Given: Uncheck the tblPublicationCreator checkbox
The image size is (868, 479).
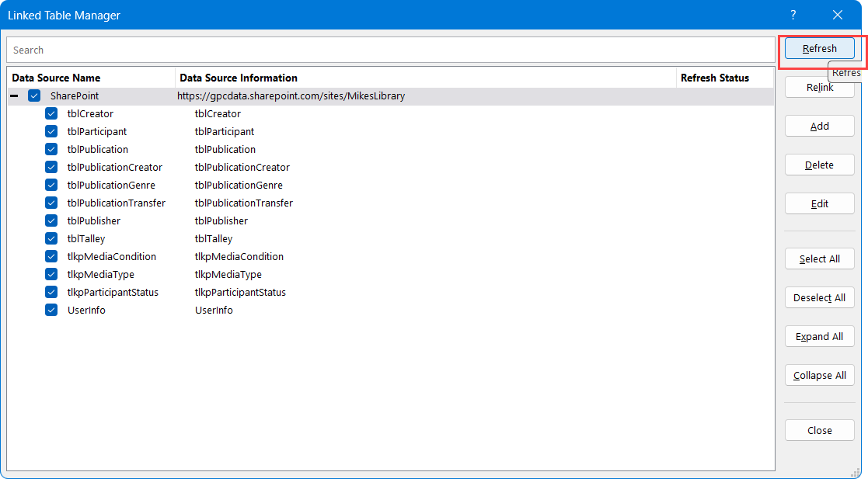Looking at the screenshot, I should [x=51, y=167].
